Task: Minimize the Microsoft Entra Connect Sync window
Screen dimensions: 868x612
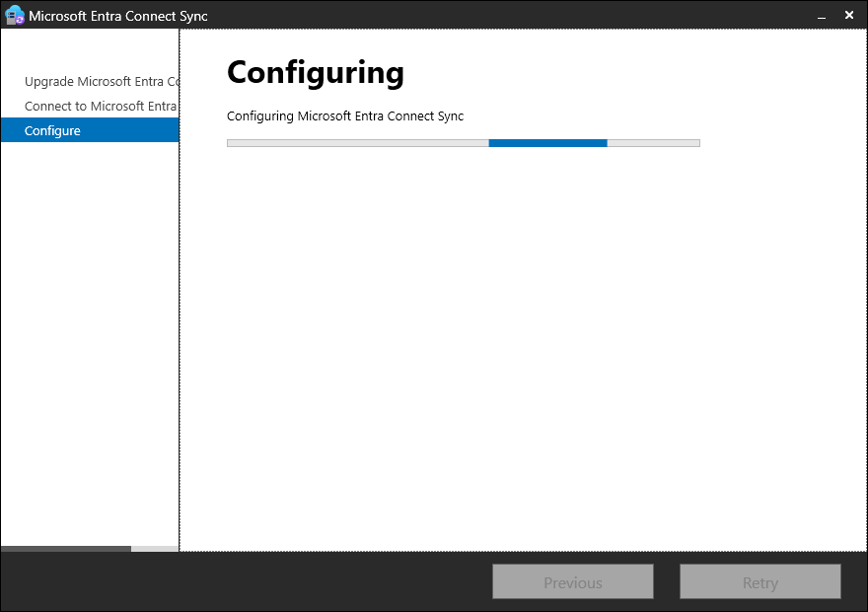Action: tap(822, 16)
